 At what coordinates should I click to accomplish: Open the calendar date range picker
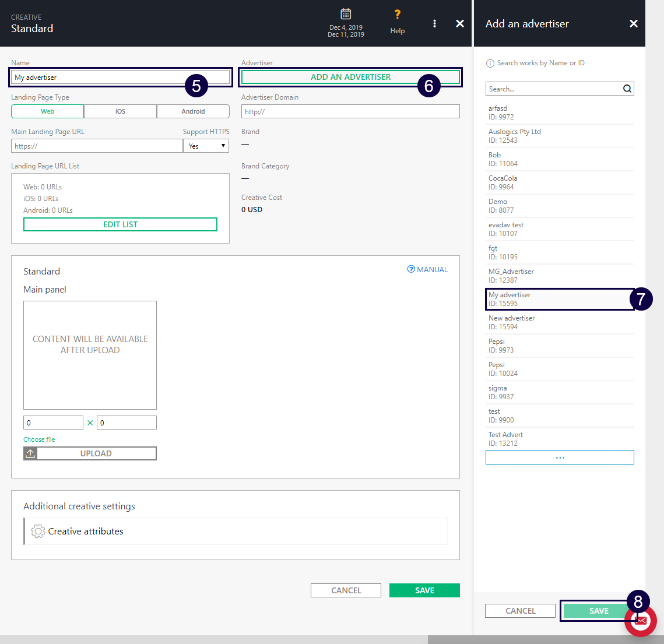pyautogui.click(x=346, y=15)
